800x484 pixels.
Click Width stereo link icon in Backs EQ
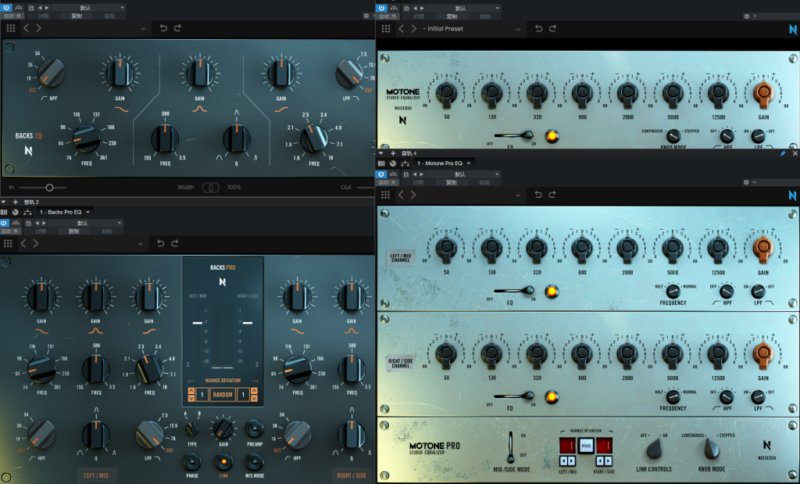tap(211, 187)
